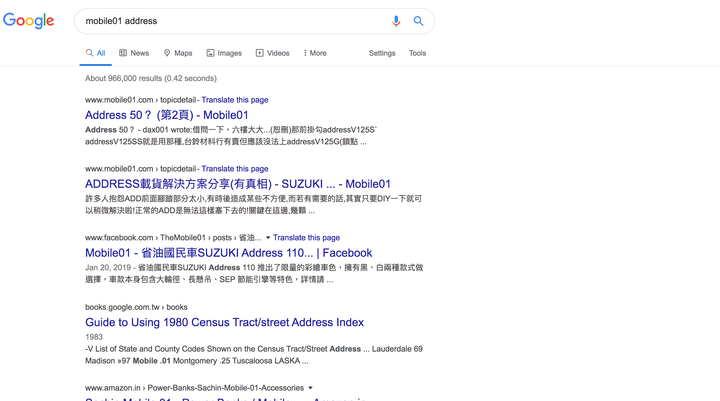Click the About 966,000 results text
The height and width of the screenshot is (401, 720).
click(151, 78)
